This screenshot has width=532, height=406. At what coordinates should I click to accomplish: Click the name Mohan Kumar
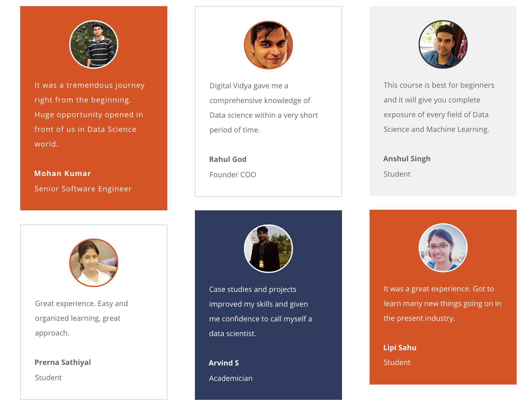63,174
